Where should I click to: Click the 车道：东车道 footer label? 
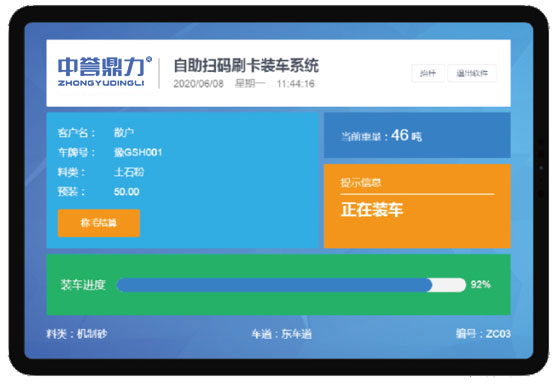281,334
